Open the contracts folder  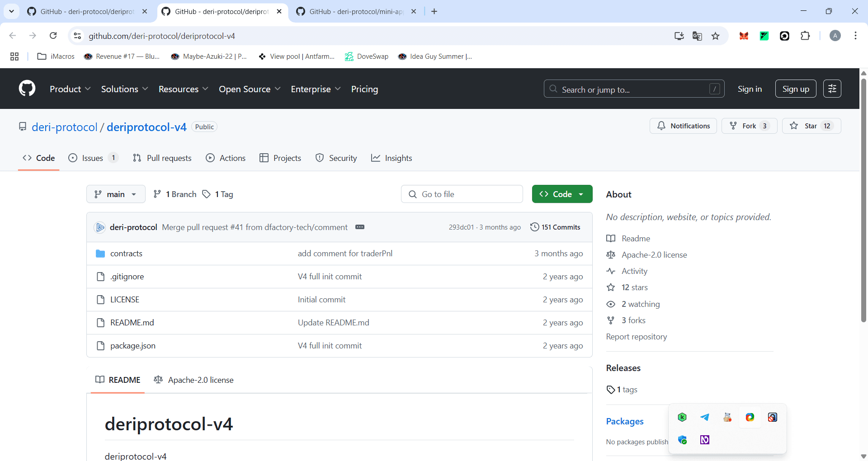[x=126, y=254]
